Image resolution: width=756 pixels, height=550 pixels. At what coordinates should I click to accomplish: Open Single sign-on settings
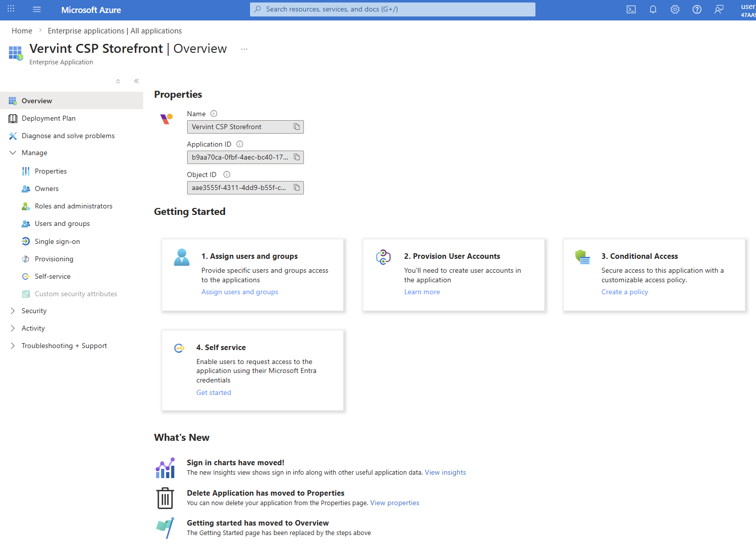pos(57,241)
